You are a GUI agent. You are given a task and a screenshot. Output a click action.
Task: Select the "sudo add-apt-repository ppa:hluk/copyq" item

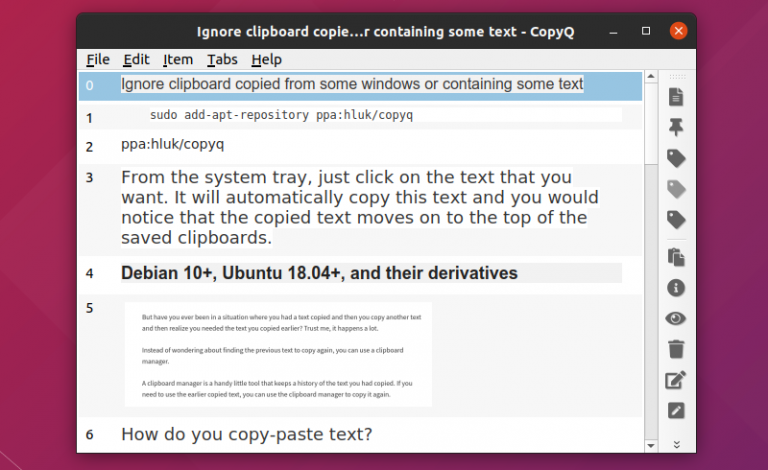pos(360,116)
